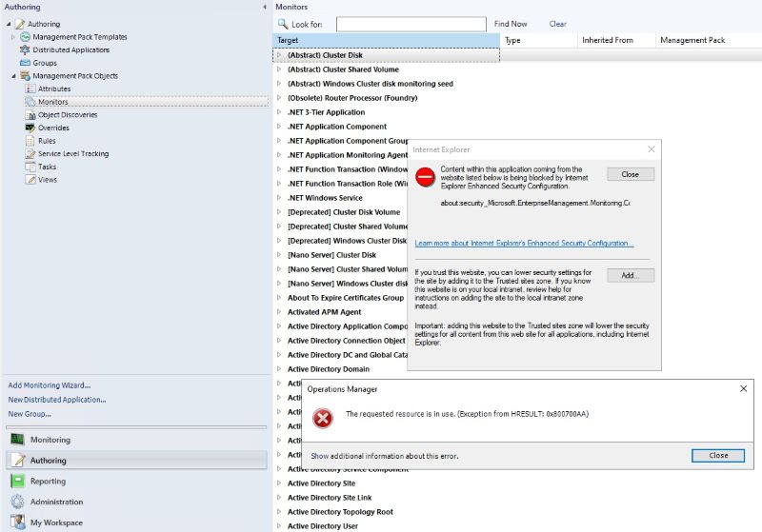Click the Monitoring workspace icon
Screen dimensions: 762x532
[x=17, y=440]
